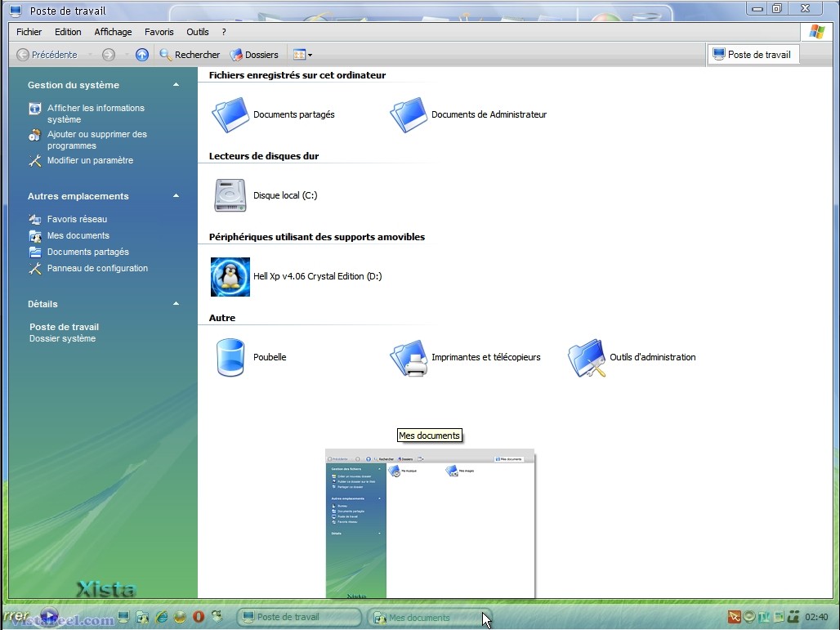Click the Poste de travail address box in the toolbar

[753, 55]
